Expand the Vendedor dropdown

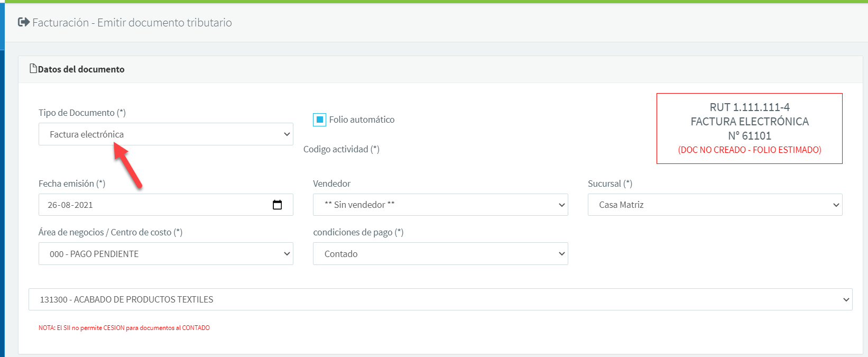[440, 205]
